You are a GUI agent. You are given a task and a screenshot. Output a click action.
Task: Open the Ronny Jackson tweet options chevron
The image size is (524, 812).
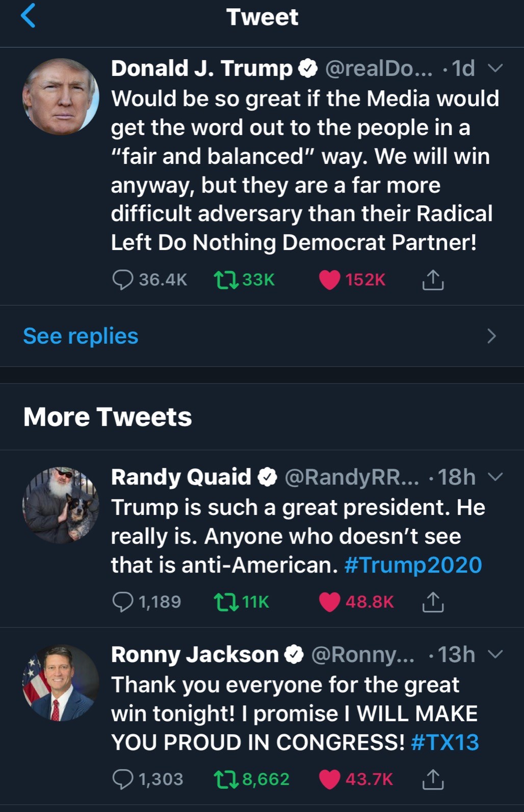495,654
